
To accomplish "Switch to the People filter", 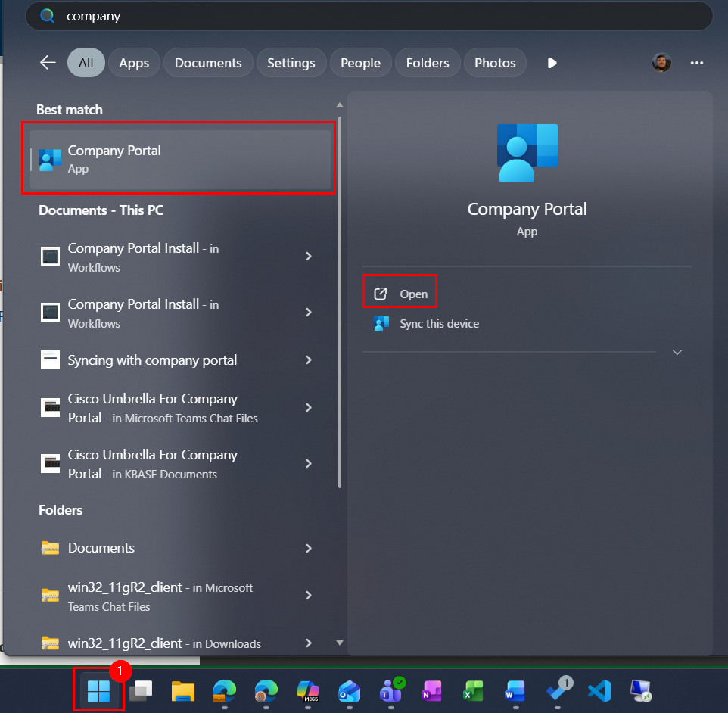I will point(361,63).
